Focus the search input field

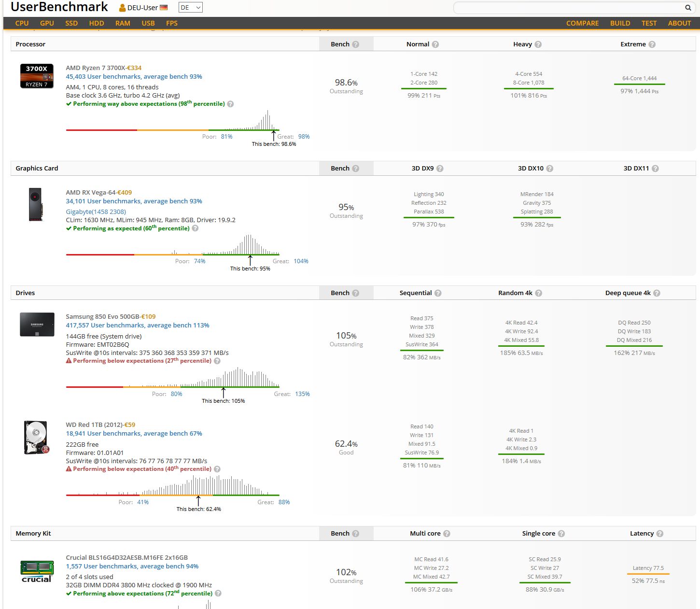coord(570,8)
